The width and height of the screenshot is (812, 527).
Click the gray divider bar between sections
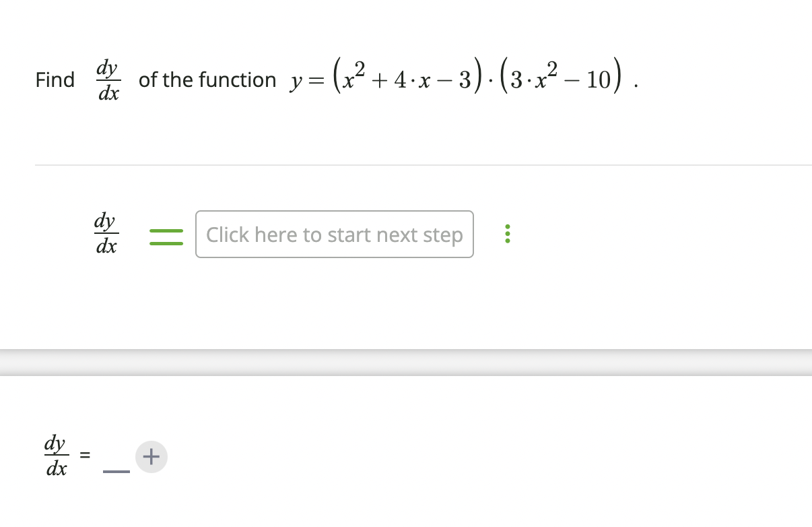(x=406, y=361)
